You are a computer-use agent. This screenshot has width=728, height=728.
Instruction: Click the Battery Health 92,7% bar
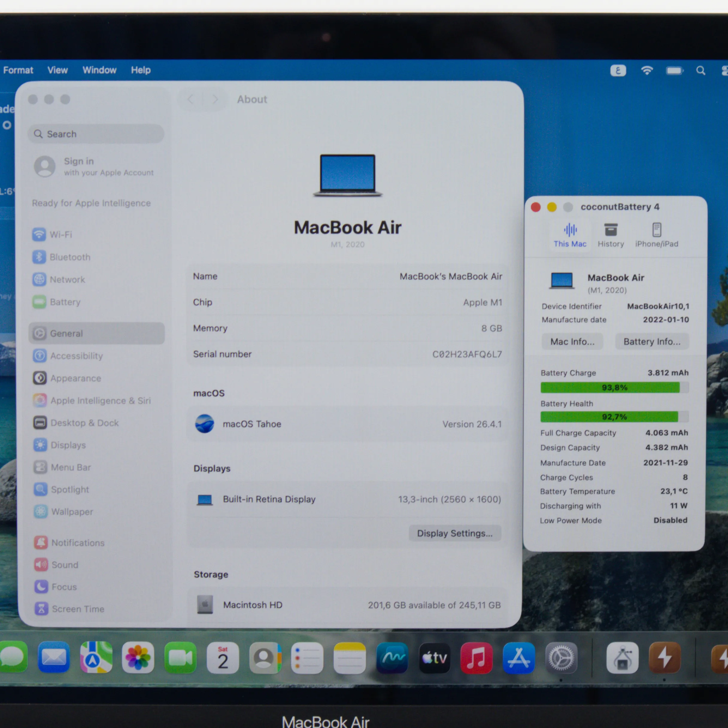pyautogui.click(x=614, y=417)
